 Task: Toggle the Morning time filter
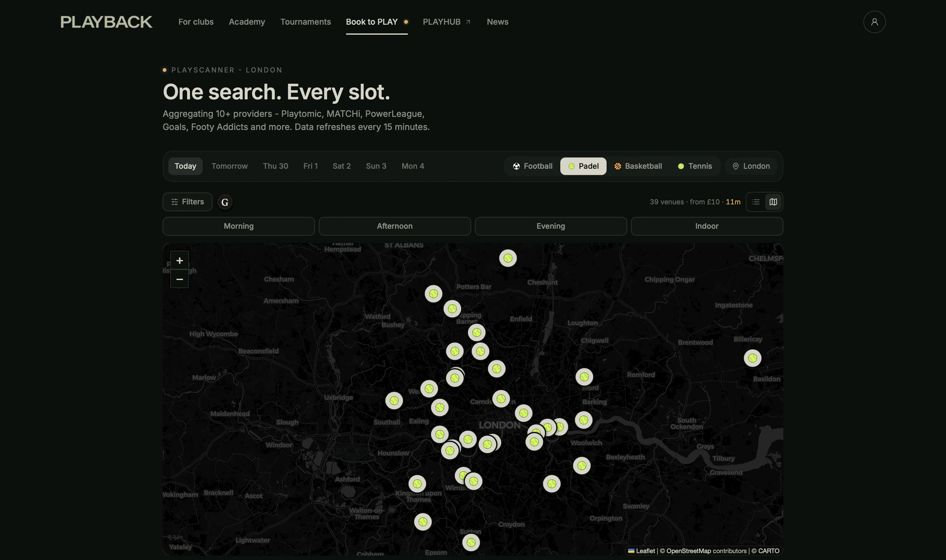tap(238, 226)
